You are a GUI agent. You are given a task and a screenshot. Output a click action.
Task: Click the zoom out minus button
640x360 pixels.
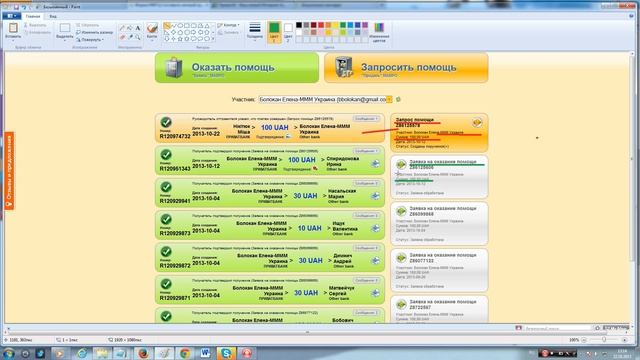point(584,340)
